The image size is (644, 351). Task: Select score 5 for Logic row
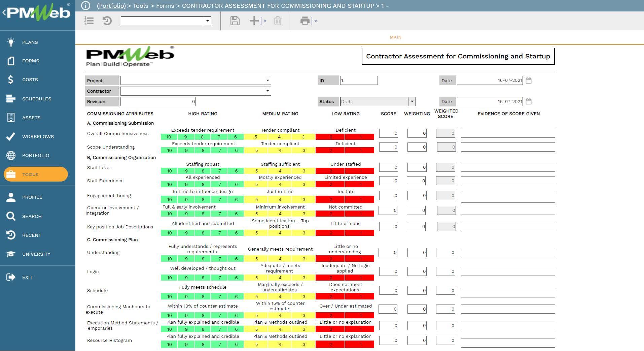point(256,278)
